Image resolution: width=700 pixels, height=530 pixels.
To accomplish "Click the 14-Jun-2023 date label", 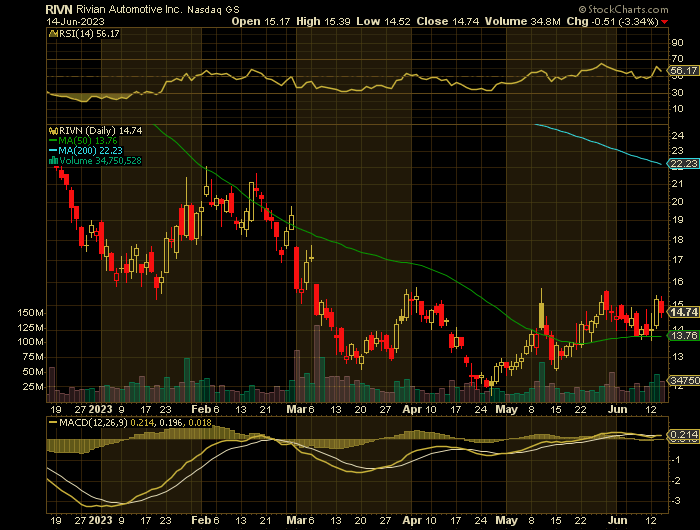I will (x=75, y=21).
